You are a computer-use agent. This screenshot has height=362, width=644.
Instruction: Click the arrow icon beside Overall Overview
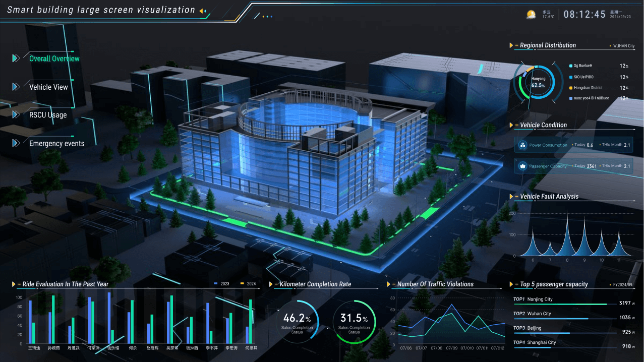click(16, 58)
